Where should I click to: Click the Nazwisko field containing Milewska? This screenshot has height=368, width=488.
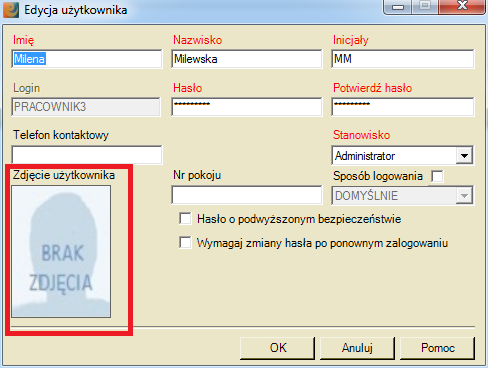pyautogui.click(x=247, y=59)
